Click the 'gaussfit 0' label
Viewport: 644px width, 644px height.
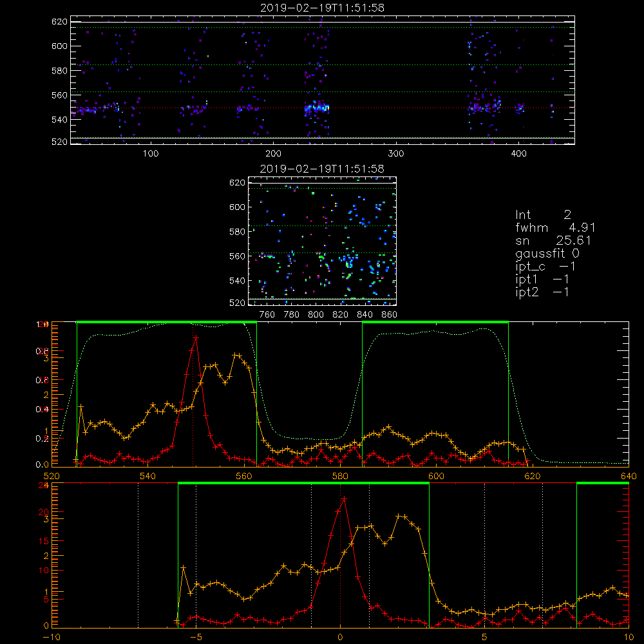[x=547, y=253]
